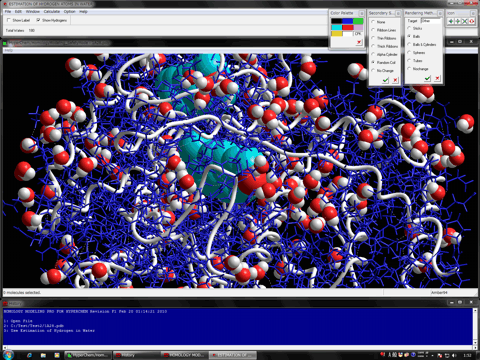
Task: Pick the cyan swatch in Color Palette
Action: tap(337, 27)
